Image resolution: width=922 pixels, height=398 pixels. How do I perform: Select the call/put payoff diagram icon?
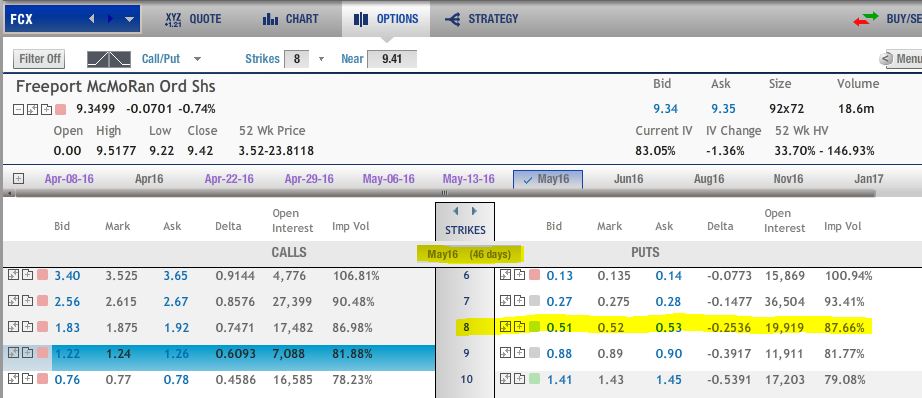pos(109,59)
